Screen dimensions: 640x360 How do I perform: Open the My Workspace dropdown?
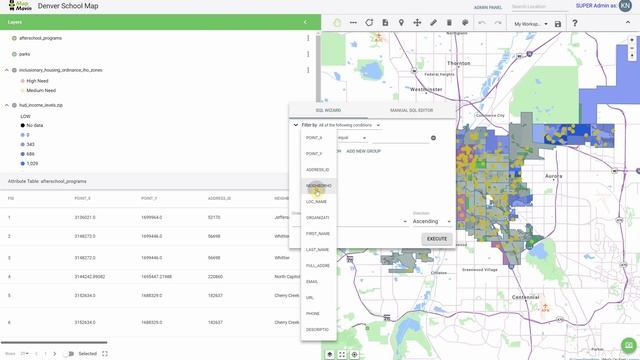point(530,24)
